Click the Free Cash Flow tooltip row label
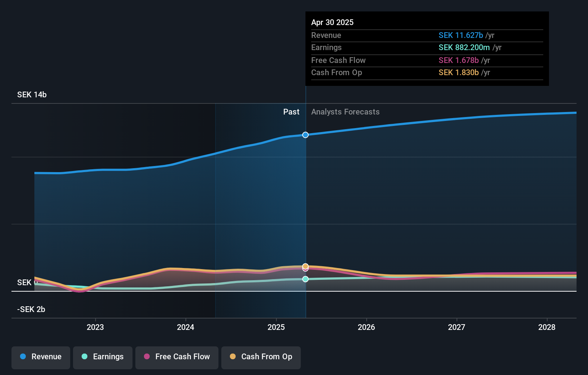Viewport: 588px width, 375px height. point(338,60)
